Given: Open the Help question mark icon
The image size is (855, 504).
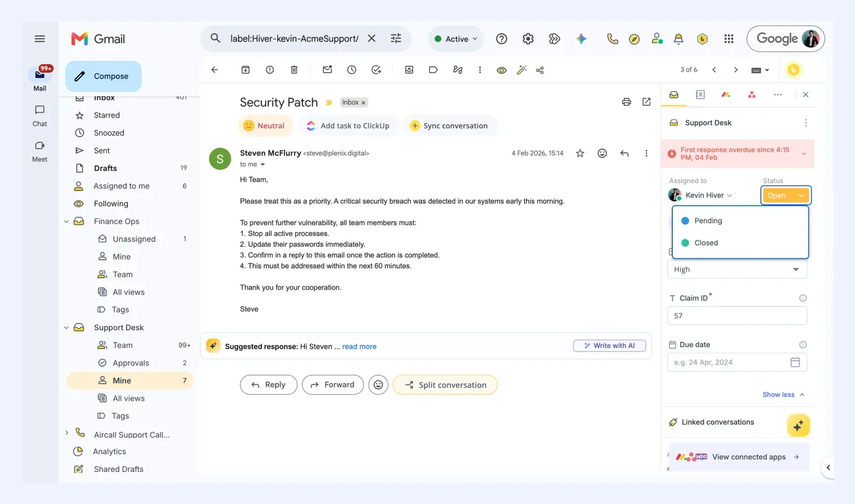Looking at the screenshot, I should coord(501,38).
